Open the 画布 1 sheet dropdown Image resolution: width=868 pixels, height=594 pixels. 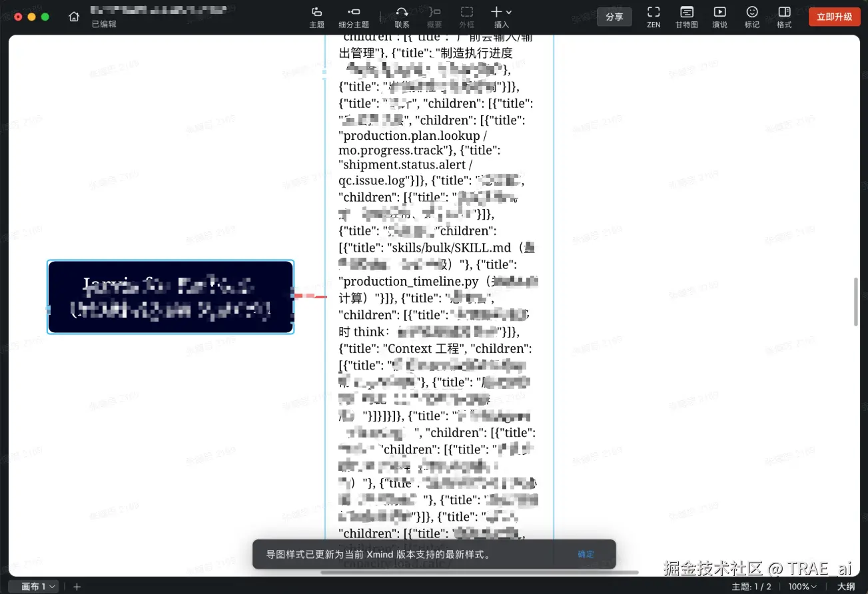(35, 587)
